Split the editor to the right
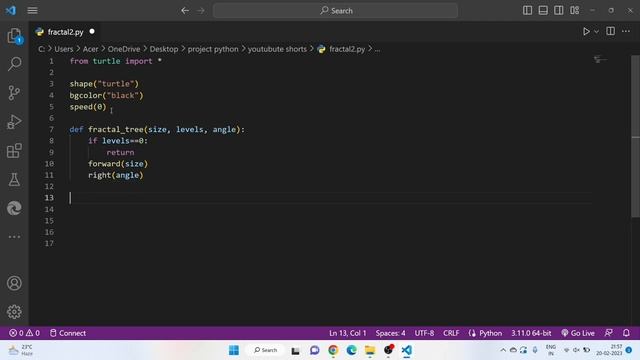This screenshot has width=640, height=360. tap(610, 31)
